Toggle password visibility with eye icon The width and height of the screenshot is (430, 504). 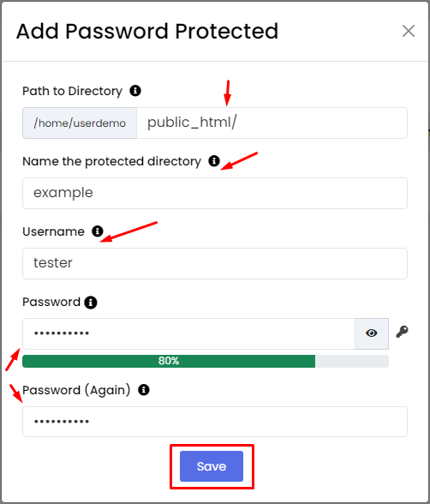[x=372, y=333]
